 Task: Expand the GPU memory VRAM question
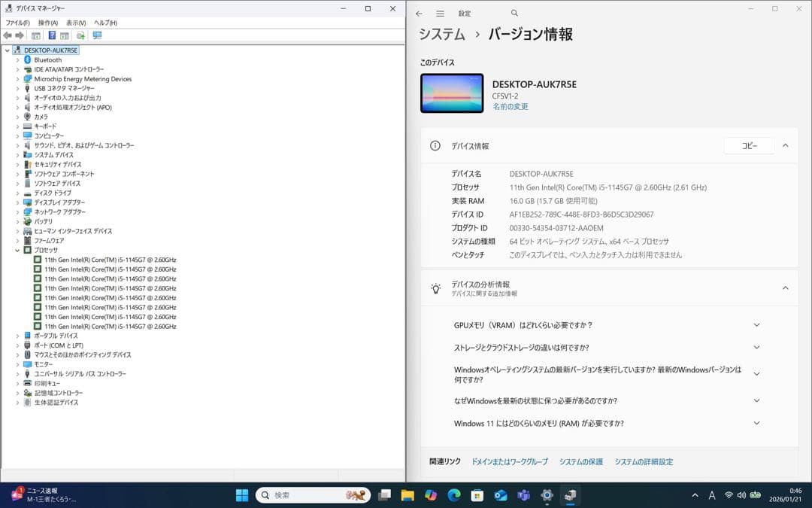756,324
